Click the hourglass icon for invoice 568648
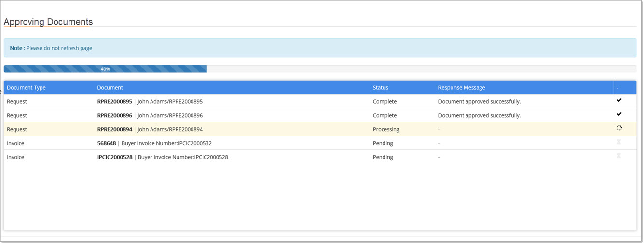The width and height of the screenshot is (644, 244). coord(618,142)
